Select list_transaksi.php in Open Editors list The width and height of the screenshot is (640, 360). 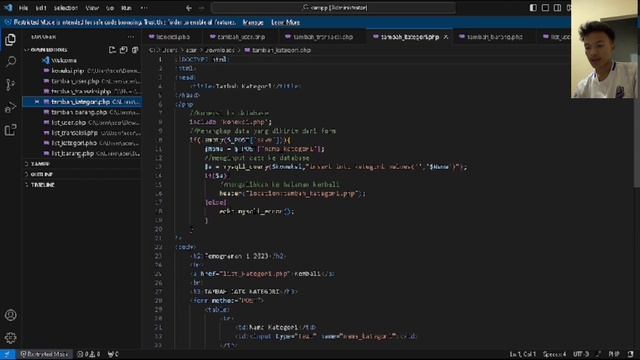coord(82,133)
